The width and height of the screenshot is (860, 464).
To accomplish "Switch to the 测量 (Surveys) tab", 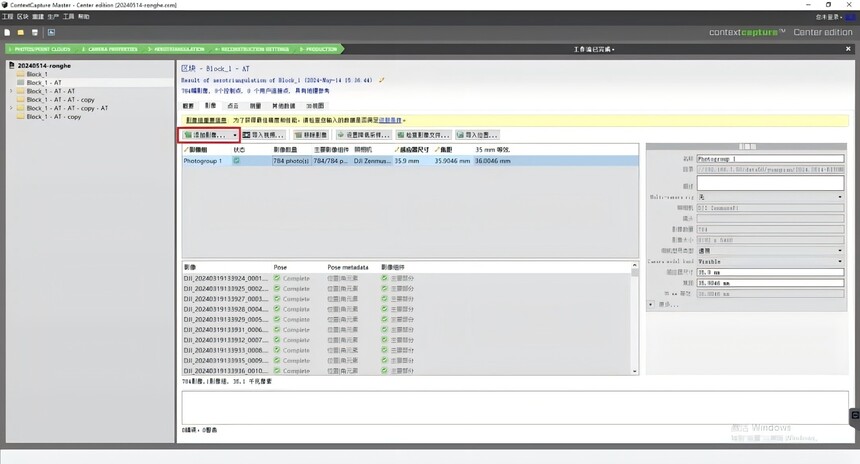I will (x=256, y=106).
